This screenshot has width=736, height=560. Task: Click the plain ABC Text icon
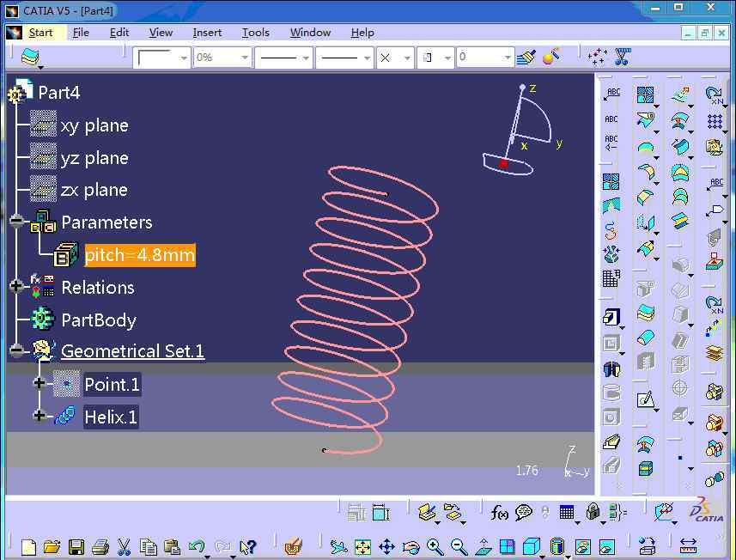tap(611, 119)
